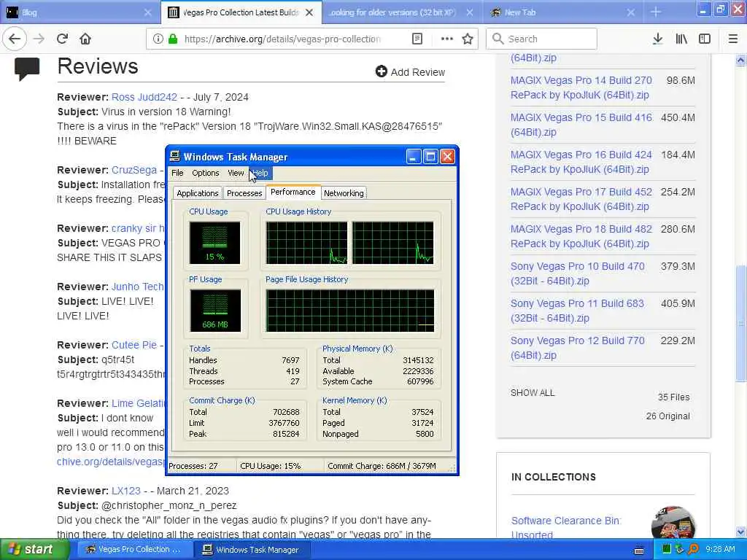Open the Help menu in Task Manager
This screenshot has width=747, height=560.
point(260,173)
